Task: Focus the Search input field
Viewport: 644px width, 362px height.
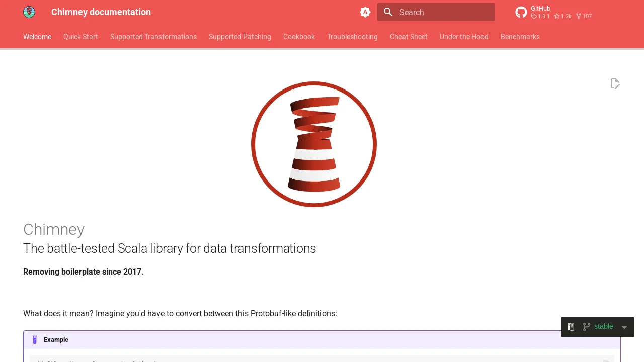Action: tap(436, 12)
